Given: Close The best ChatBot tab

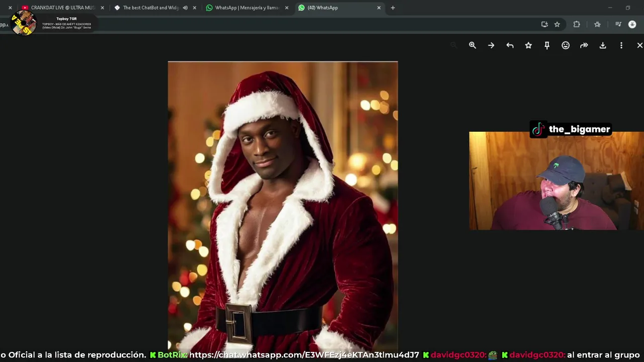Looking at the screenshot, I should coord(194,8).
